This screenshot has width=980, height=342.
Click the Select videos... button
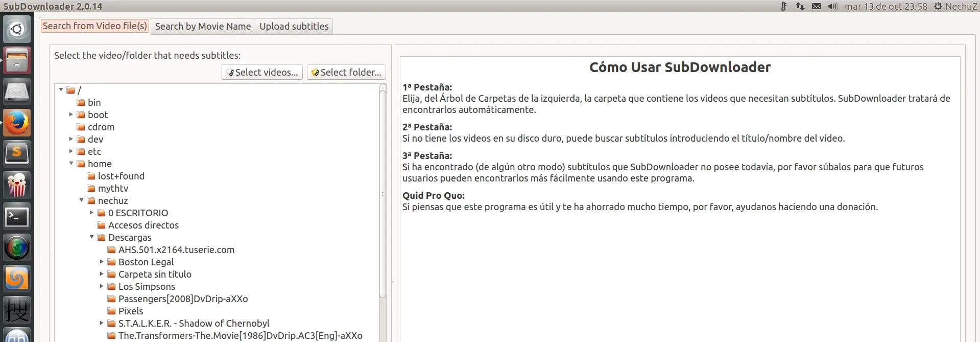[262, 73]
